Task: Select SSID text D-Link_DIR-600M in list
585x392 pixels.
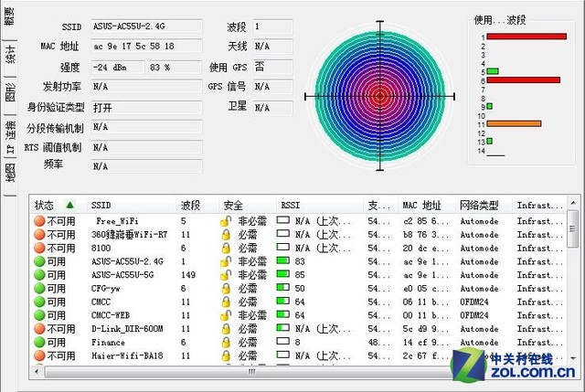Action: click(x=127, y=329)
